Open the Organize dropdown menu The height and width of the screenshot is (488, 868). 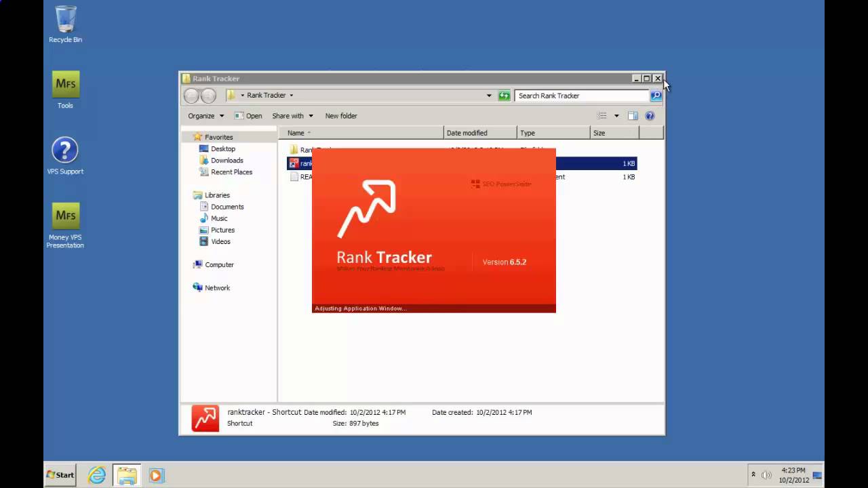(x=206, y=116)
